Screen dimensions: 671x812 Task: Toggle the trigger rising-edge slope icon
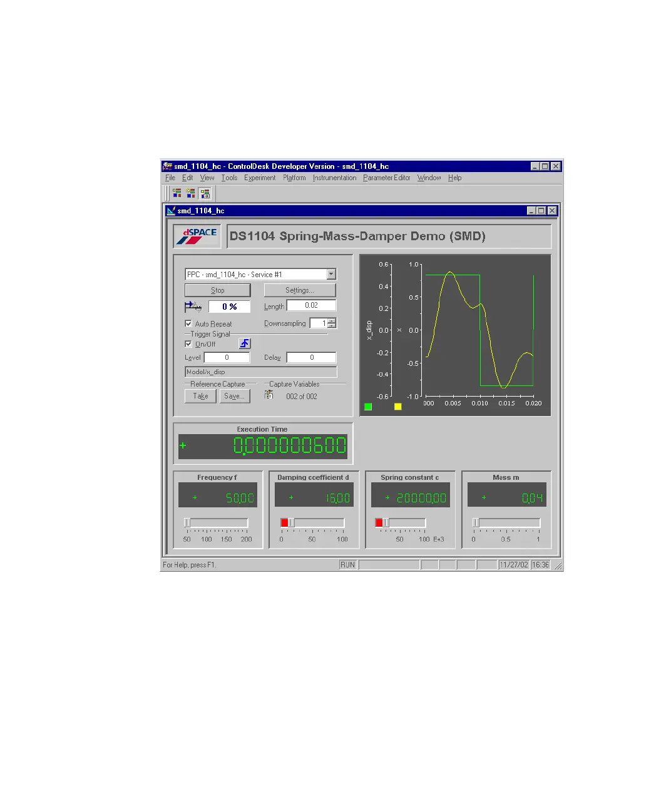coord(245,343)
